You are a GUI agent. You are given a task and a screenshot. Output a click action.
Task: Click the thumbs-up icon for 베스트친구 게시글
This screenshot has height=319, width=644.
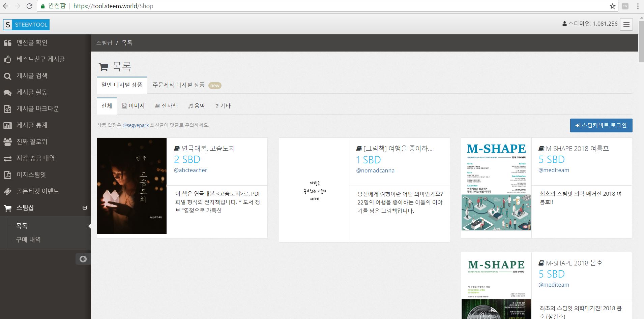7,59
